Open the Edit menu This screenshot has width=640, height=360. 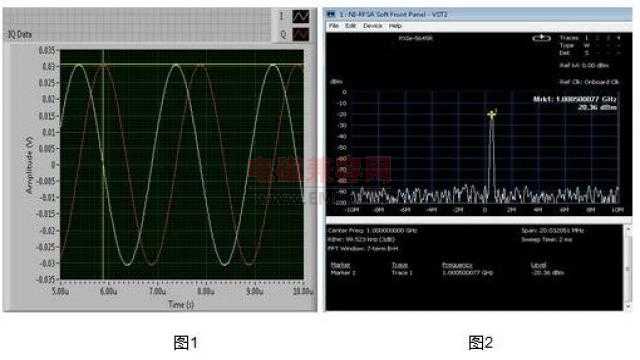click(350, 26)
